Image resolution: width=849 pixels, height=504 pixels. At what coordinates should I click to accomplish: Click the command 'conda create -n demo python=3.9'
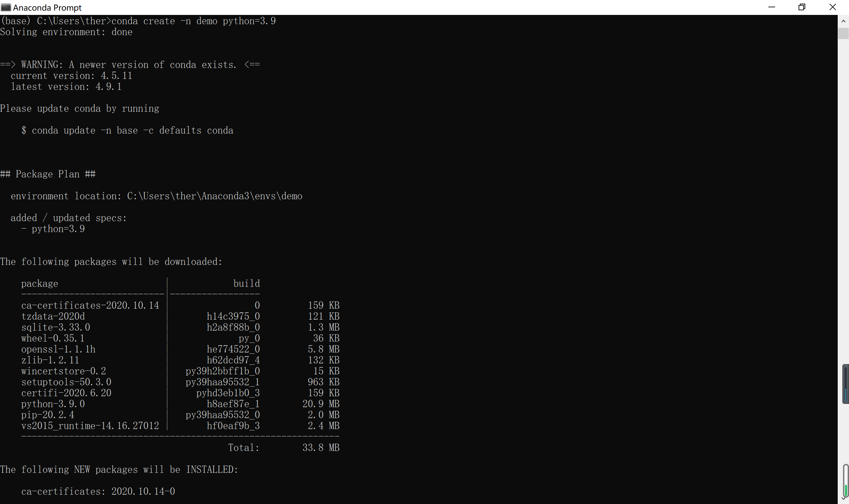click(194, 21)
